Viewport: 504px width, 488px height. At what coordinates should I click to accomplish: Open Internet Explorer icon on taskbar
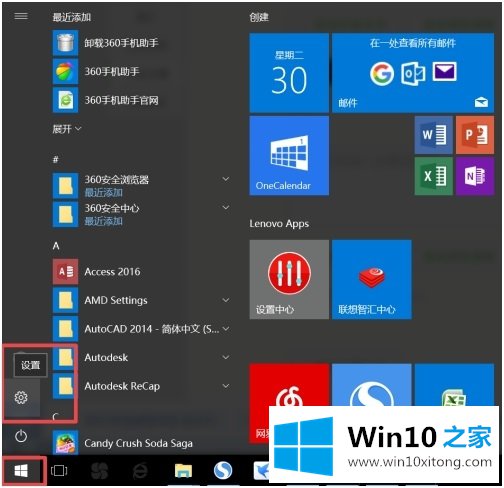point(140,471)
